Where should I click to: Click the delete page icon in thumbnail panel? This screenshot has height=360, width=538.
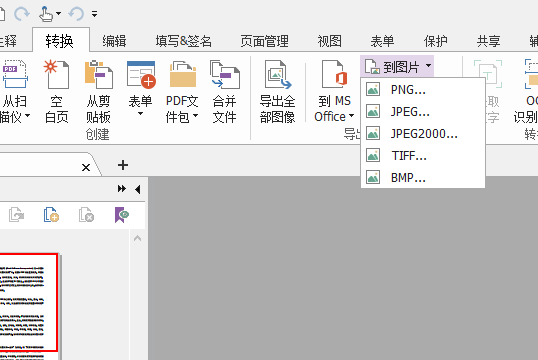click(x=86, y=215)
